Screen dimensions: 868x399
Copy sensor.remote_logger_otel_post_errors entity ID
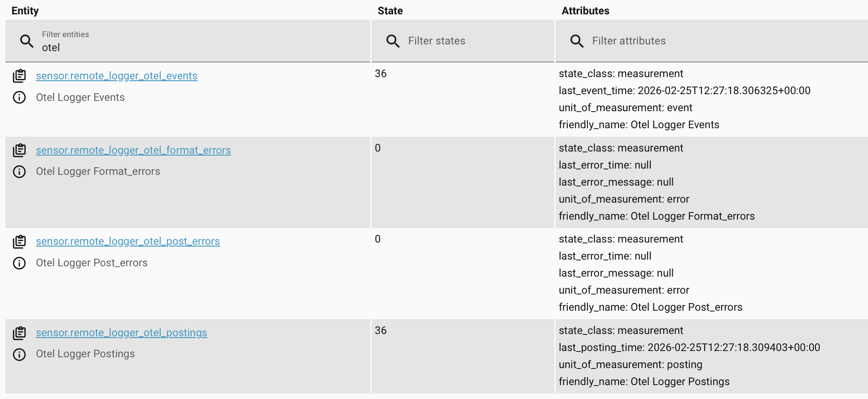[19, 241]
